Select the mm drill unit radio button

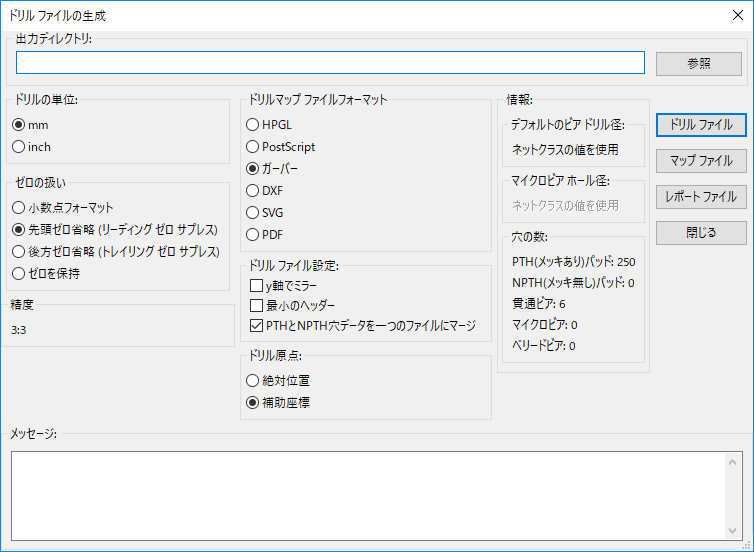(x=19, y=125)
